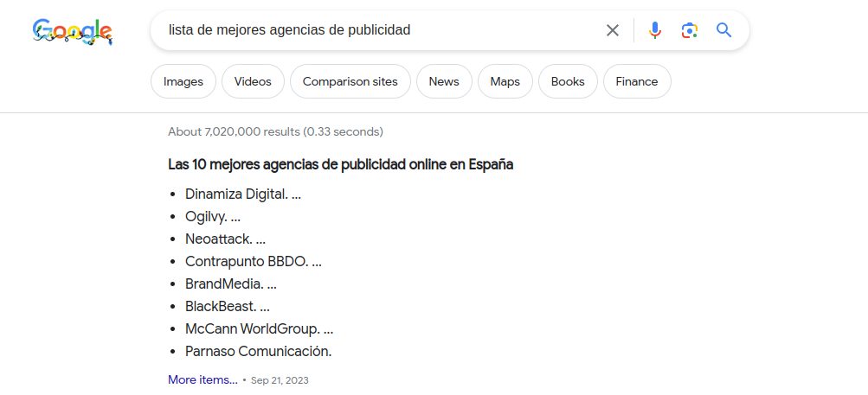Open Search by image camera icon
This screenshot has height=395, width=868.
pos(689,30)
